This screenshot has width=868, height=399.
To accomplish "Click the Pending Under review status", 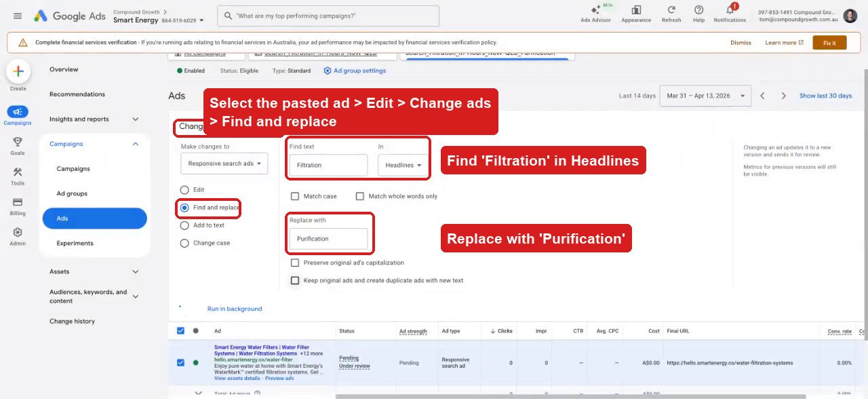I will coord(354,362).
